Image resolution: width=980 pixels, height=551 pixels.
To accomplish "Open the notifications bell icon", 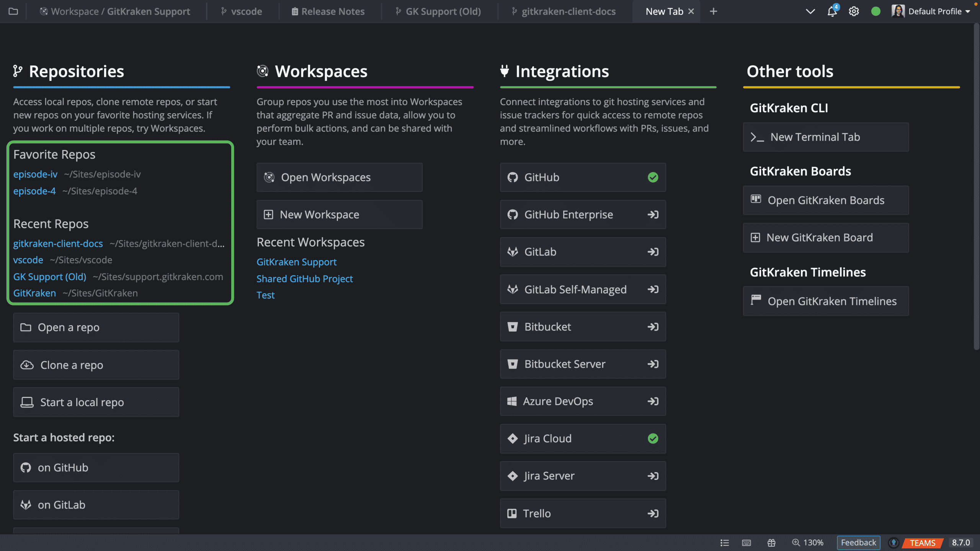I will [832, 11].
